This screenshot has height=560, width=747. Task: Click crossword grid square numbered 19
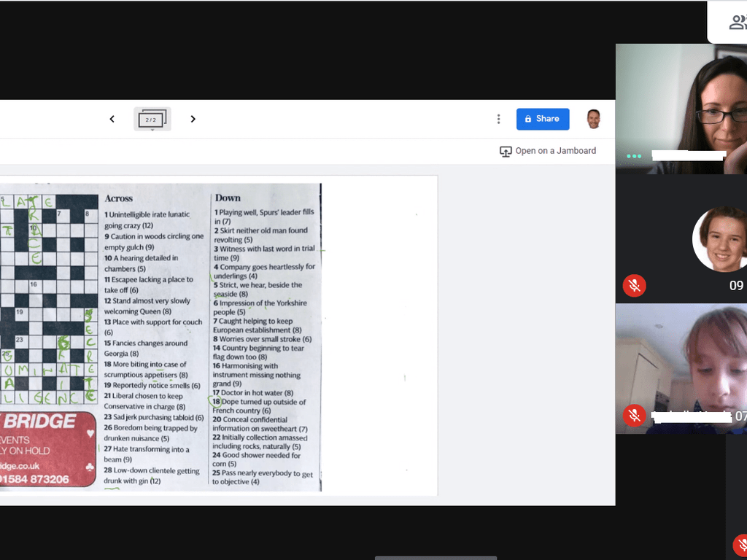coord(21,314)
